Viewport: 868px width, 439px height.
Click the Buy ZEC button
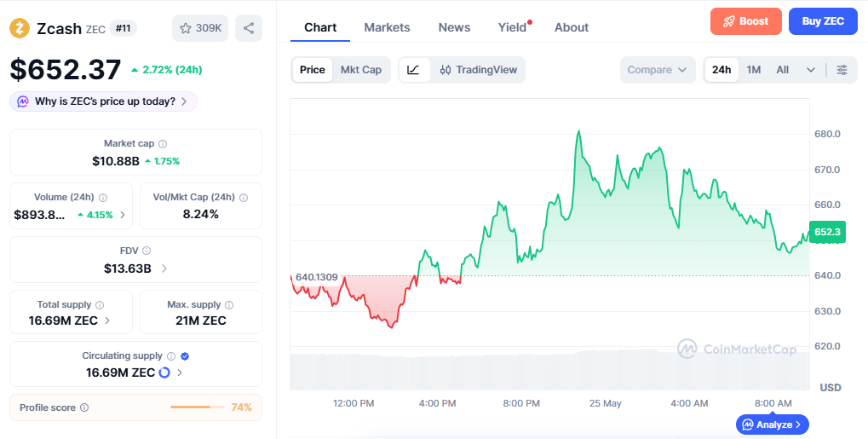tap(823, 21)
